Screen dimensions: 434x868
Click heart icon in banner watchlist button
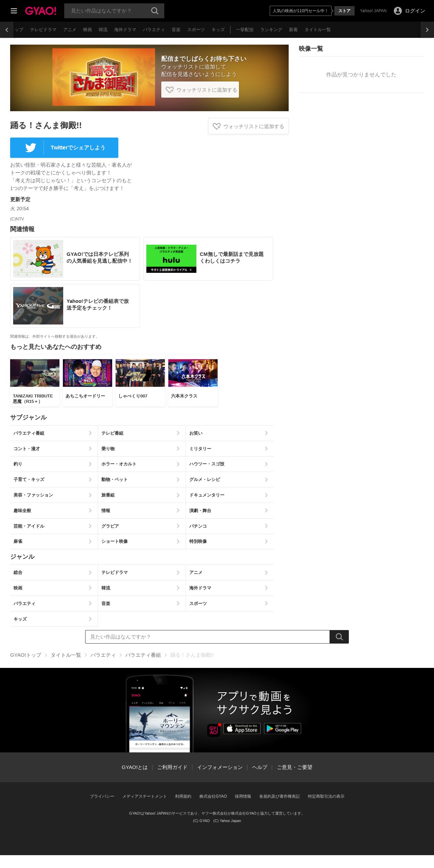coord(170,90)
